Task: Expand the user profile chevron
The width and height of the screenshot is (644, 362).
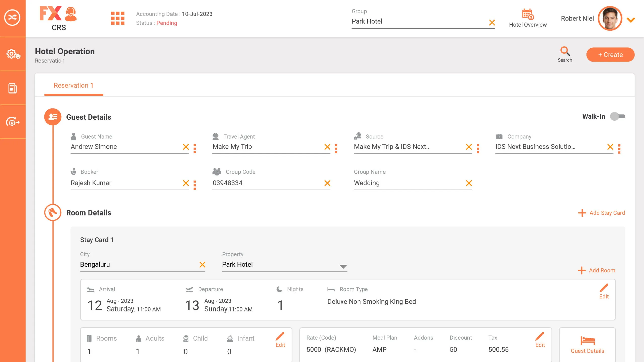Action: 631,20
